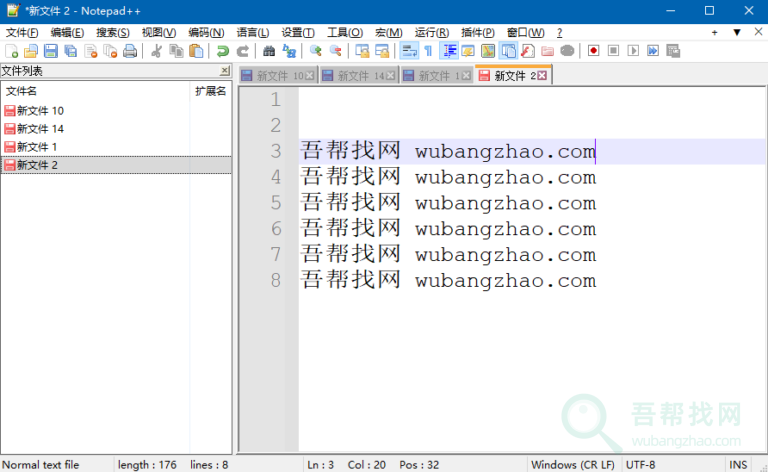
Task: Toggle the indent guide toolbar button
Action: [x=449, y=51]
